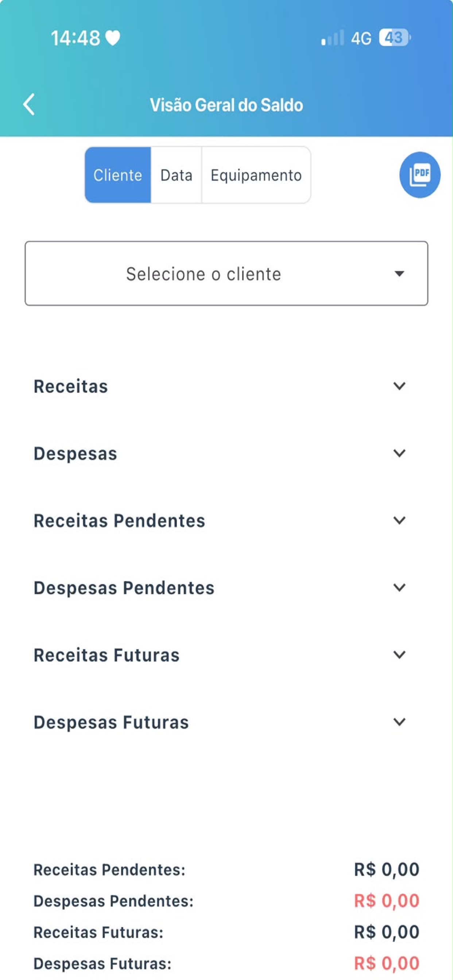Expand the Despesas Pendentes chevron

pyautogui.click(x=399, y=587)
